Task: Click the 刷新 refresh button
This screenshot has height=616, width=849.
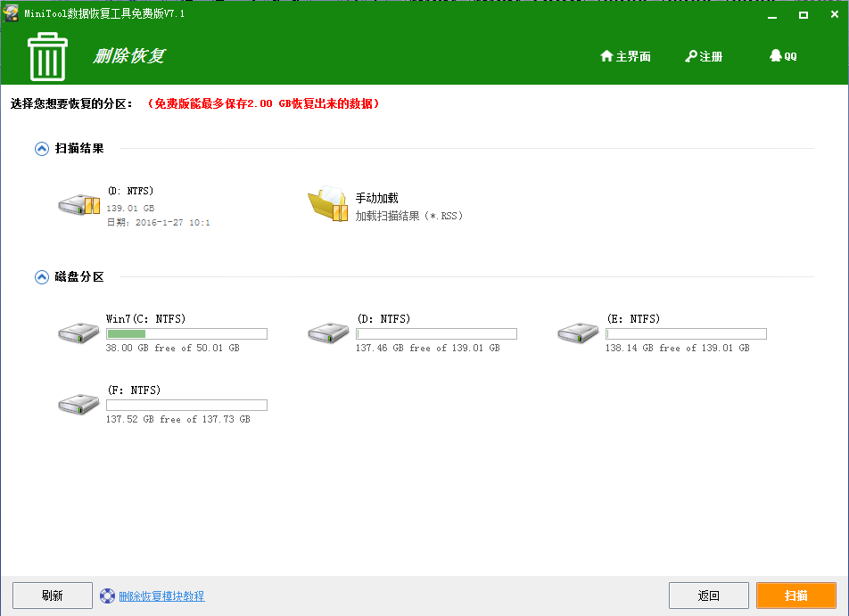Action: pyautogui.click(x=53, y=596)
